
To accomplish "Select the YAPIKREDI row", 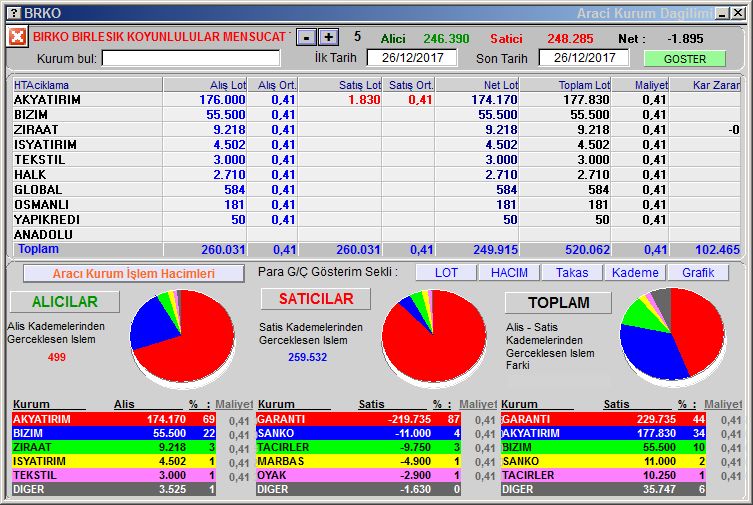I will tap(376, 219).
